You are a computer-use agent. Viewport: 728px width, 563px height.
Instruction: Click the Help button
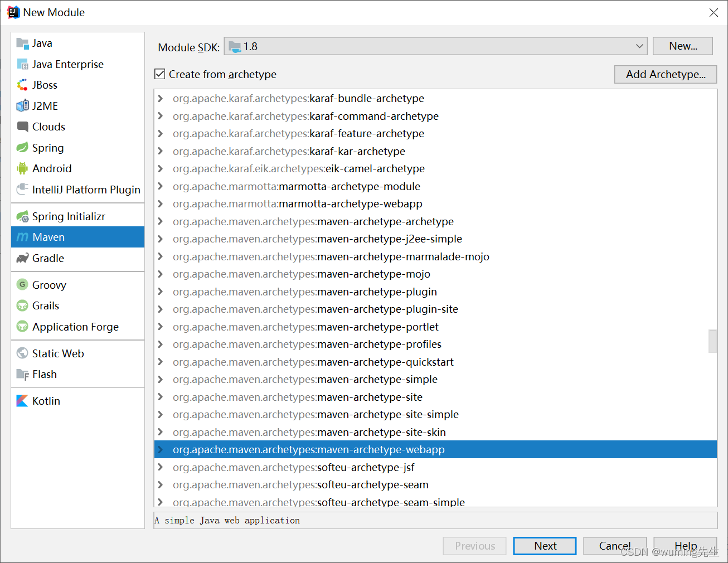click(x=685, y=546)
